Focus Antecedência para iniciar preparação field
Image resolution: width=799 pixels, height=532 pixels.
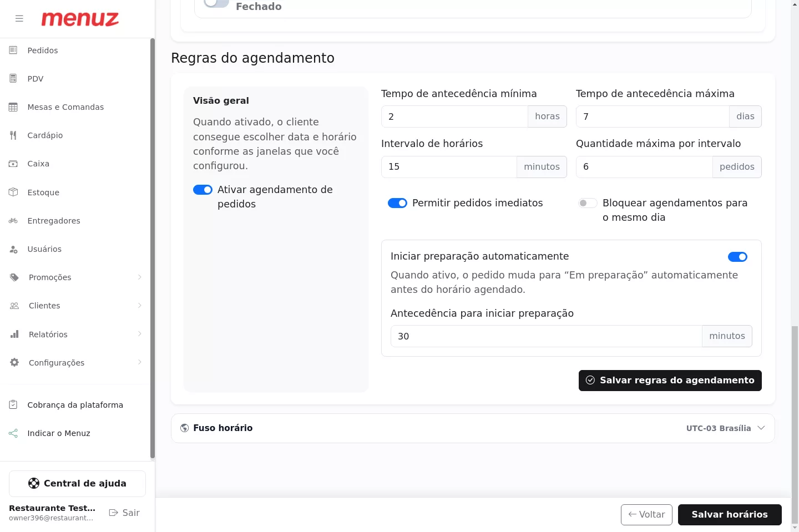point(547,336)
